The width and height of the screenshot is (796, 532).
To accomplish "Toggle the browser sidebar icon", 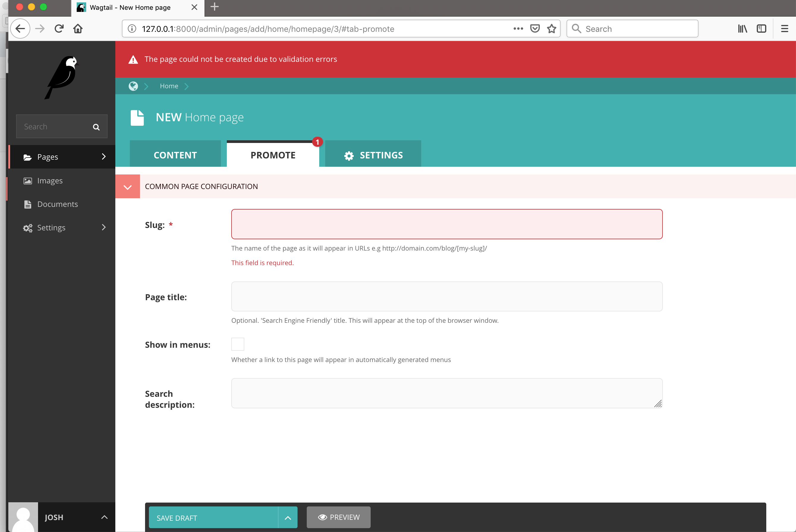I will tap(762, 29).
